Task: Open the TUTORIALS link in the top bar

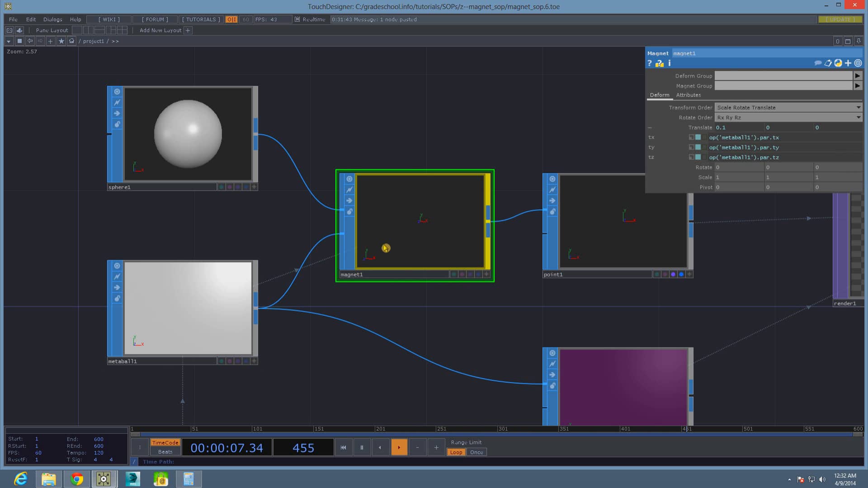Action: [200, 19]
